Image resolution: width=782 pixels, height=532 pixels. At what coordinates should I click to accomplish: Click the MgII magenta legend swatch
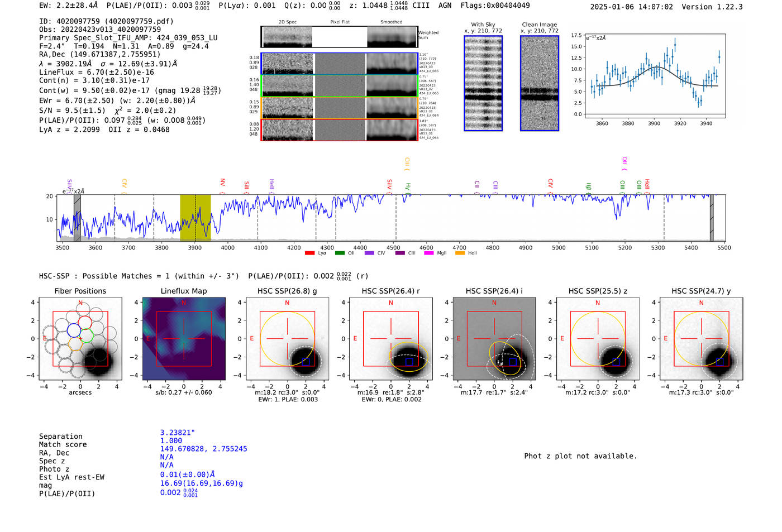coord(429,253)
